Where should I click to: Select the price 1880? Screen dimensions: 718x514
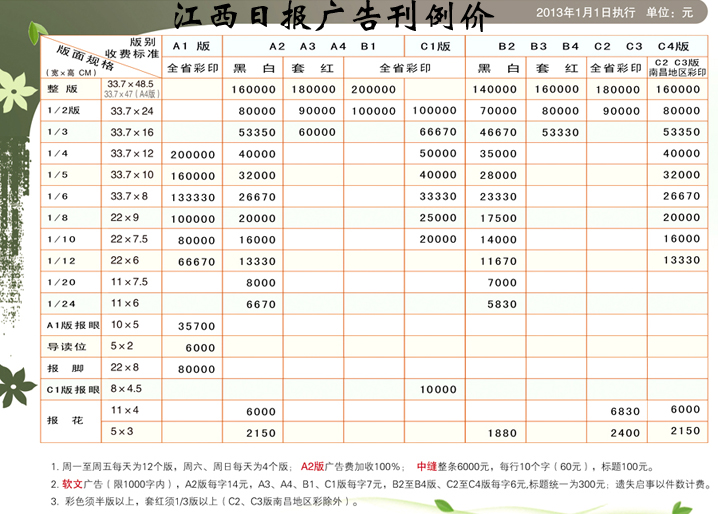pyautogui.click(x=502, y=433)
